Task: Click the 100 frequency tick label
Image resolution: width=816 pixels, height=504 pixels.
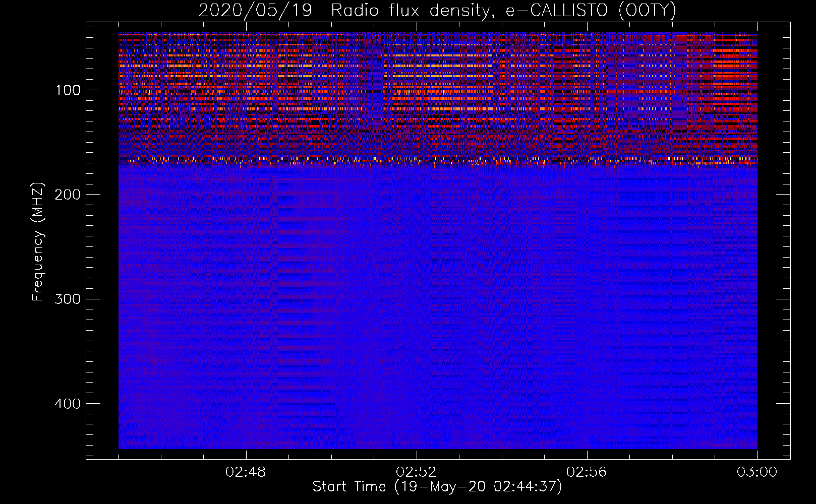Action: coord(68,90)
